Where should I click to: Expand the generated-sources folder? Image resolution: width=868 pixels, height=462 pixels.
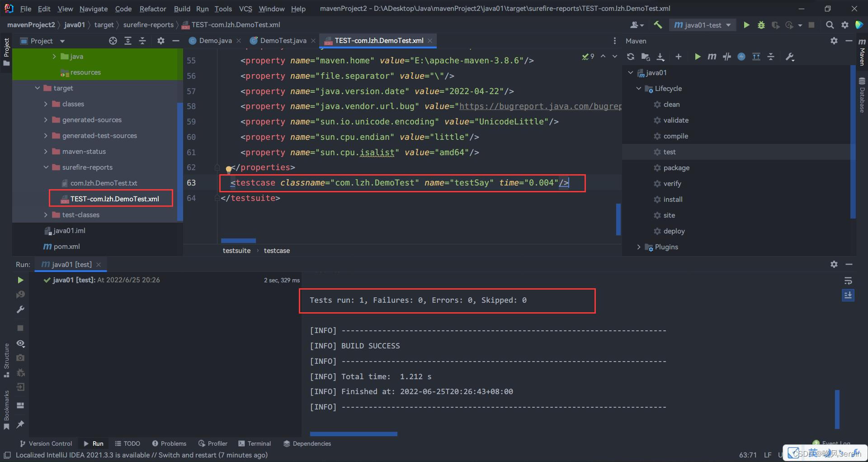coord(46,120)
